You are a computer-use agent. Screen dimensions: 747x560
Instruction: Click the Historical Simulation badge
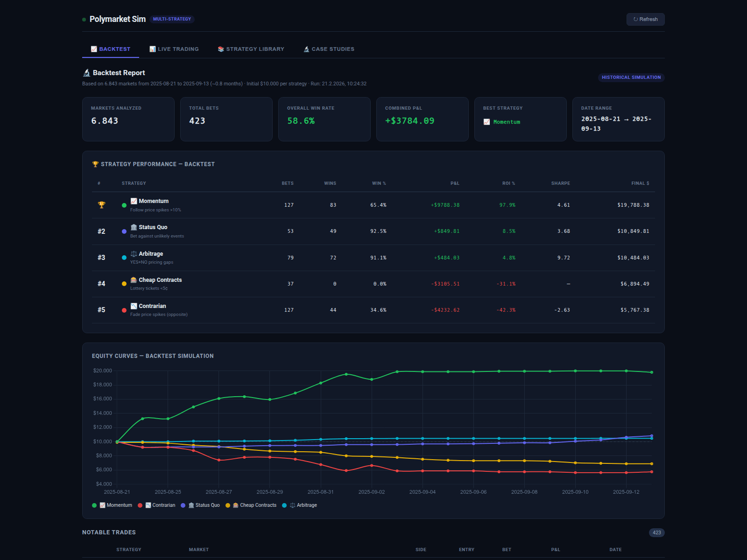click(631, 77)
